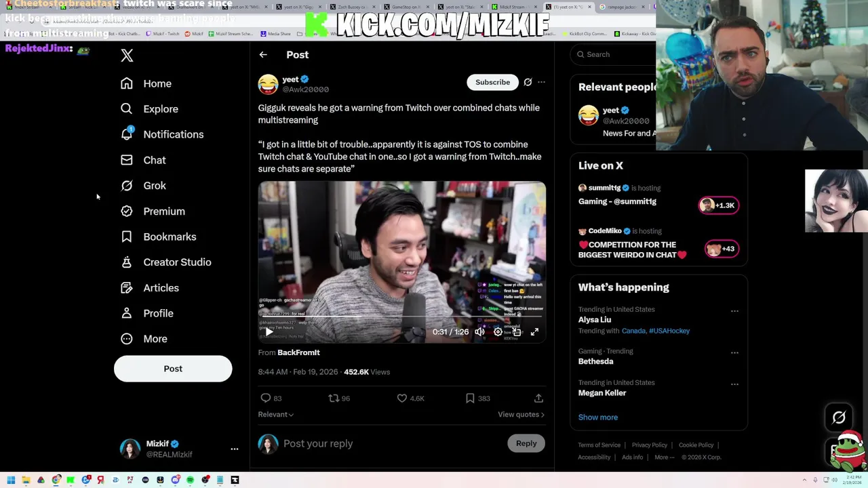
Task: Click the Reply button
Action: (x=526, y=443)
